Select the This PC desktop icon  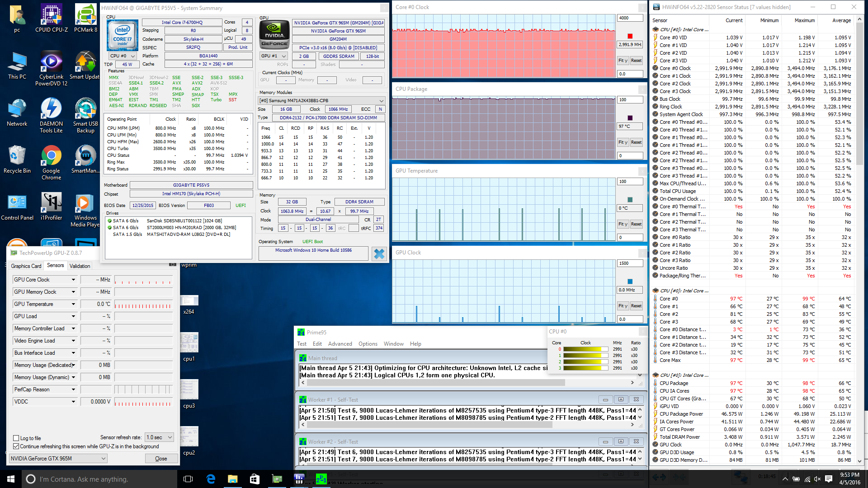pyautogui.click(x=17, y=66)
